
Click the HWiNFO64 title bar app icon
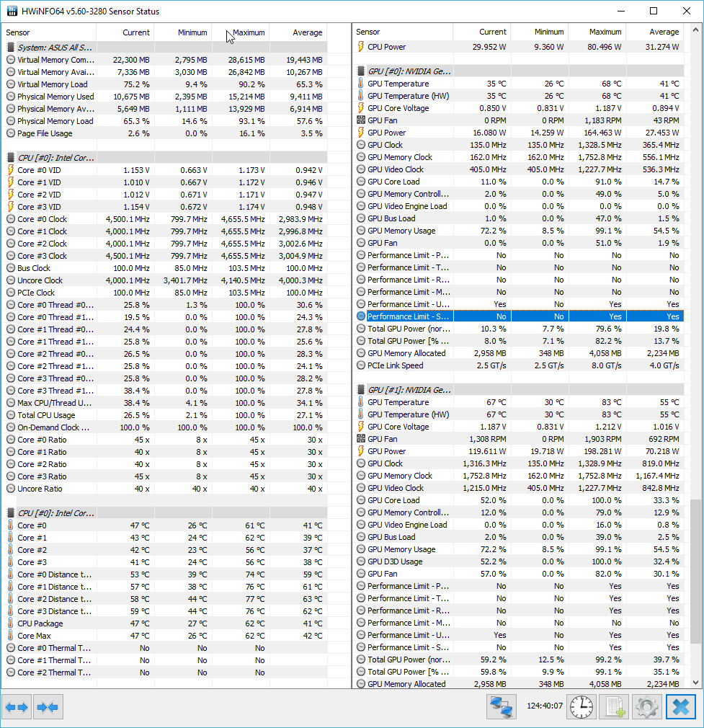tap(12, 12)
